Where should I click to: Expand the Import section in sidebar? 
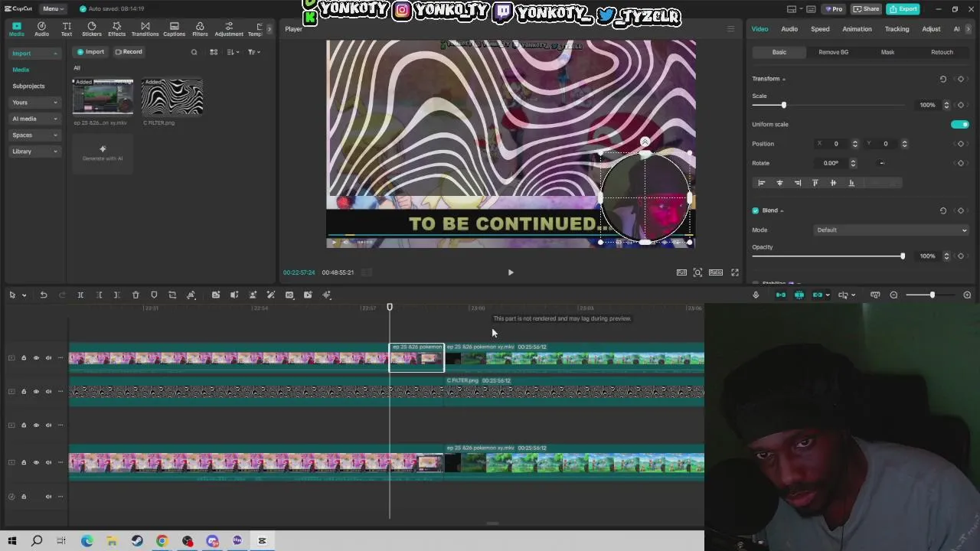click(34, 54)
